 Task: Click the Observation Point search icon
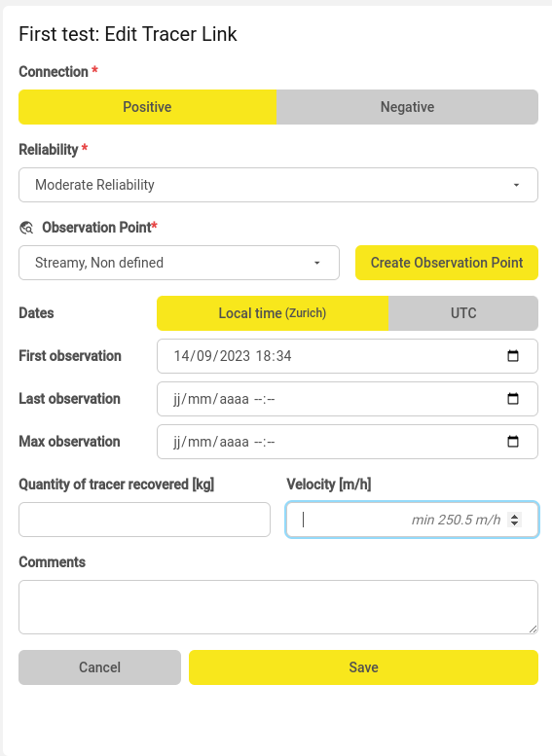26,228
